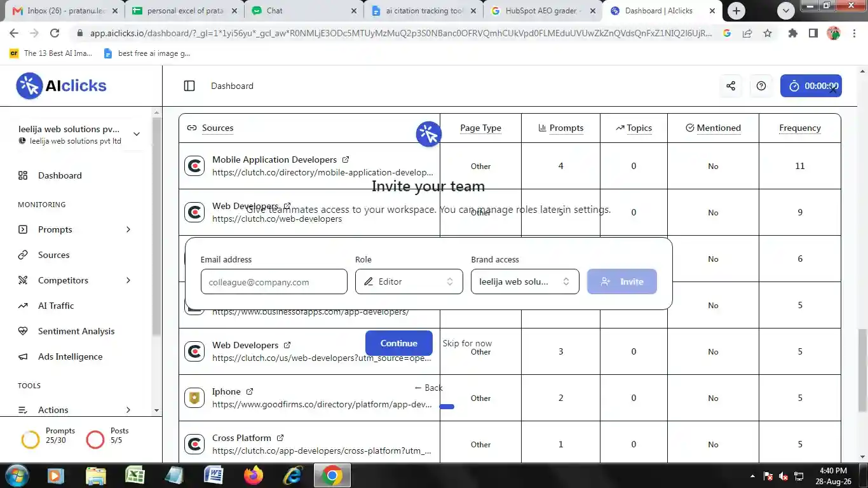This screenshot has width=868, height=488.
Task: Click the Ads Intelligence megaphone icon
Action: tap(23, 356)
